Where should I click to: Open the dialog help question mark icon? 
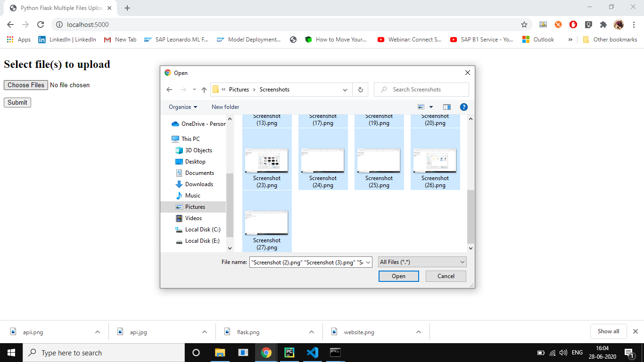[463, 107]
